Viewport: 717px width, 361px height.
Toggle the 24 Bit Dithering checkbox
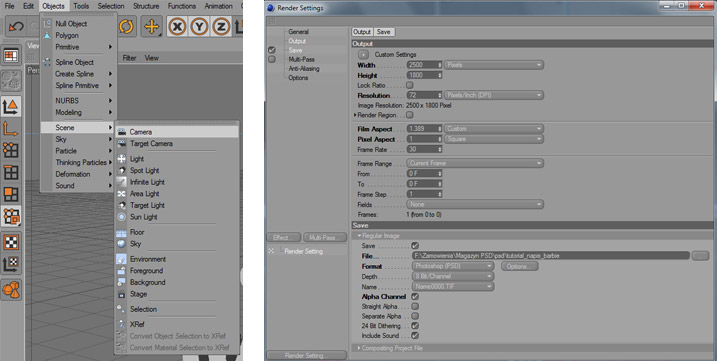pyautogui.click(x=415, y=326)
